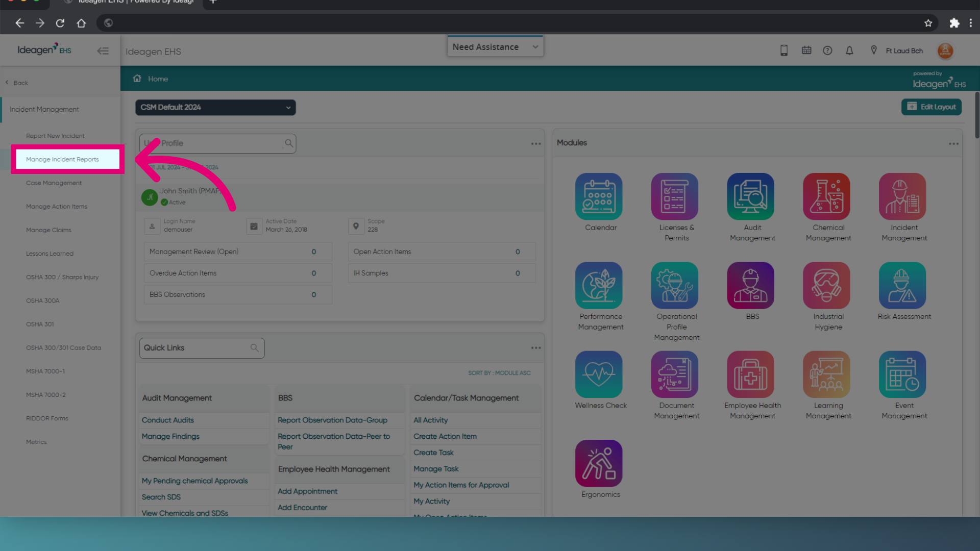
Task: Open the Add Appointment link
Action: point(307,491)
